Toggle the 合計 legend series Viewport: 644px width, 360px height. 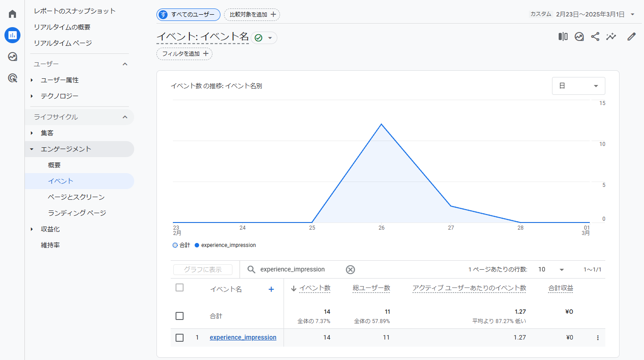click(181, 245)
